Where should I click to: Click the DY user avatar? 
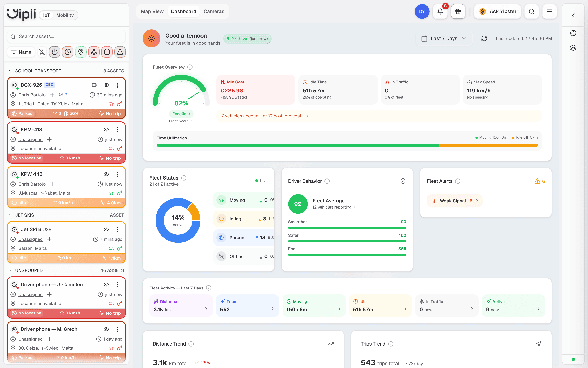point(422,11)
